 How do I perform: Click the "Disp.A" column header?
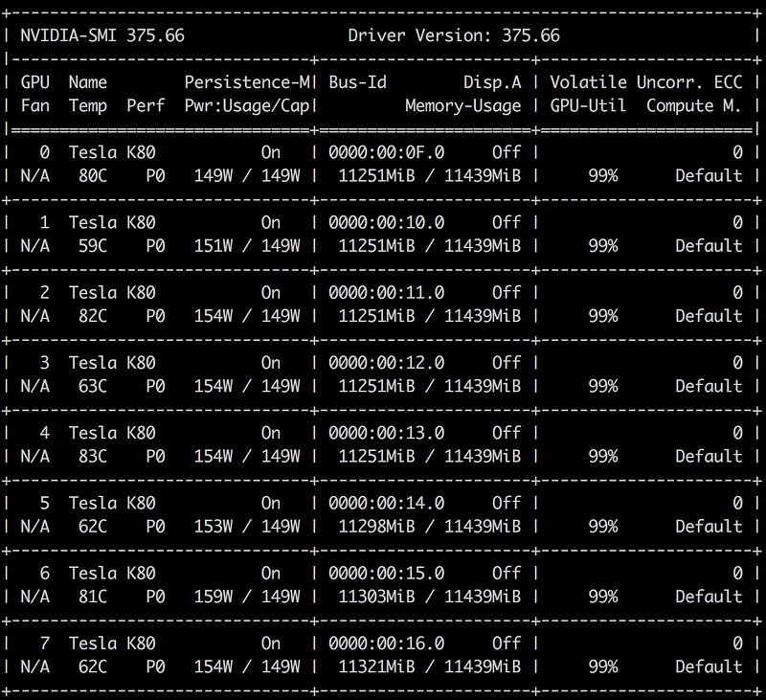pyautogui.click(x=492, y=82)
